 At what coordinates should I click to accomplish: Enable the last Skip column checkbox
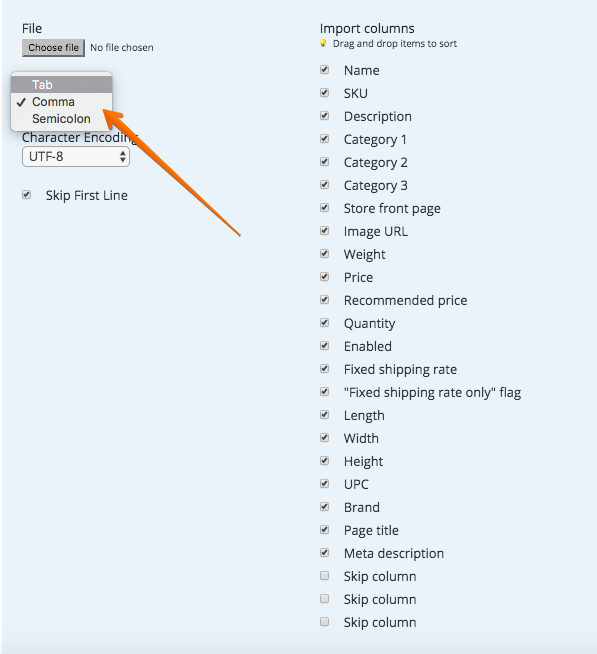tap(325, 622)
